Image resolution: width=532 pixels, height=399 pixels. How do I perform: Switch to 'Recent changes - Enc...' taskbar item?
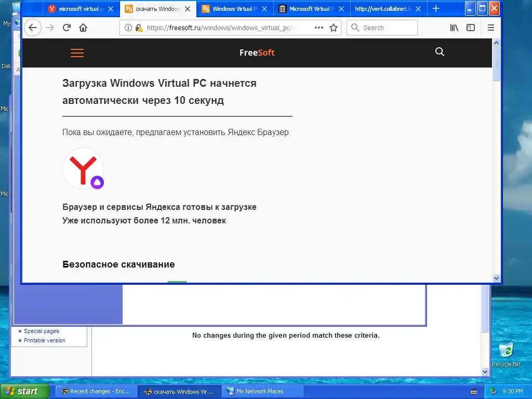(96, 391)
